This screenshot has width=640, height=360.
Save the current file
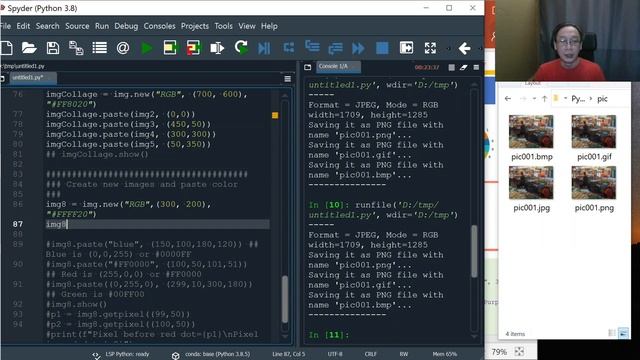(x=53, y=48)
